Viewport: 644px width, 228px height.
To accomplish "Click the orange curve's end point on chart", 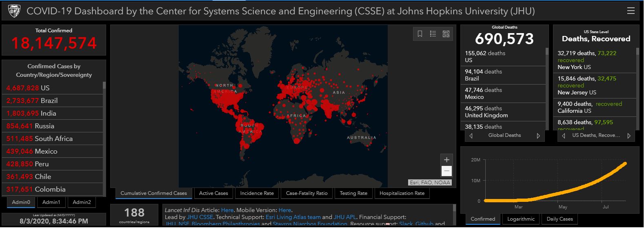I will (625, 163).
